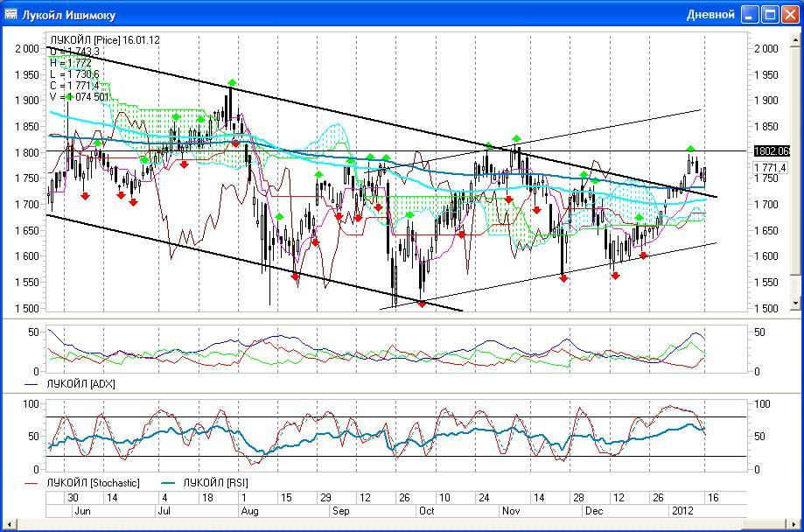804x532 pixels.
Task: Click the date label 18 on time axis
Action: tap(207, 498)
